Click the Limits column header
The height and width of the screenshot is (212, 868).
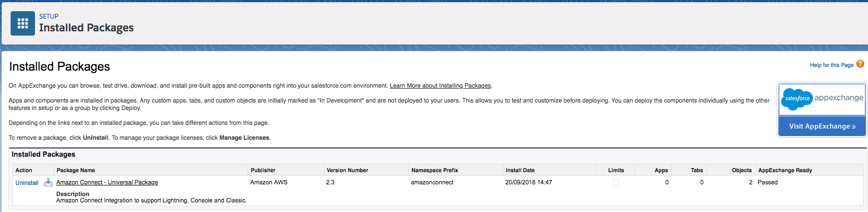tap(616, 170)
